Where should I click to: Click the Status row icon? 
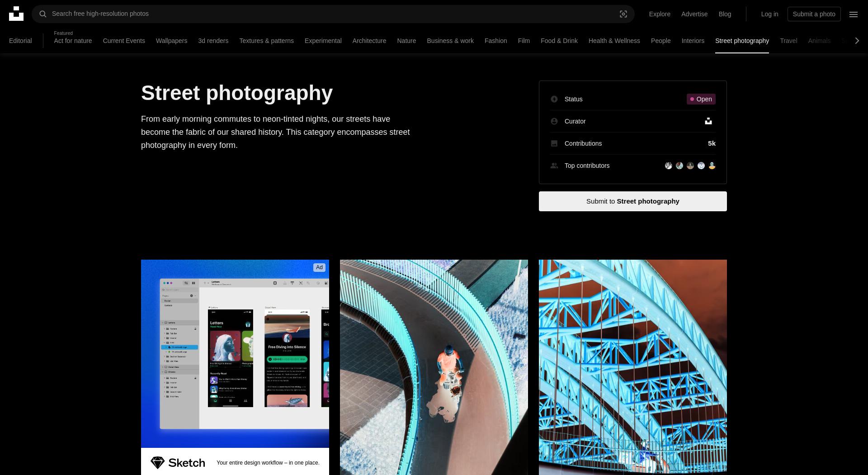[554, 99]
